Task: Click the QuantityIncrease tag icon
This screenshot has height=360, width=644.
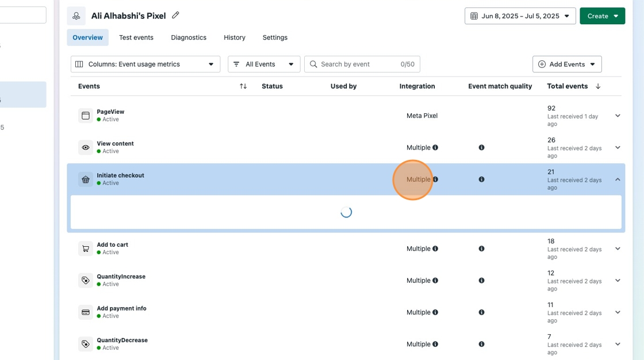Action: tap(86, 281)
